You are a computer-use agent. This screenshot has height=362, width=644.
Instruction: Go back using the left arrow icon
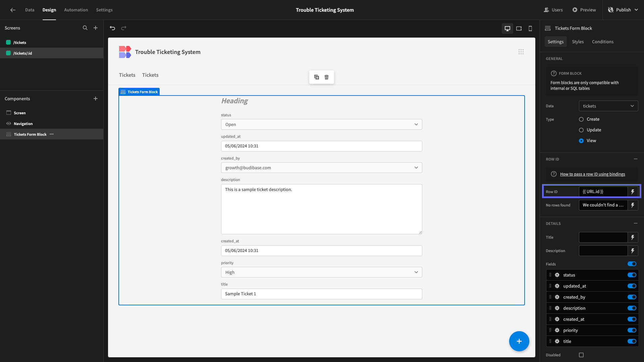[13, 10]
